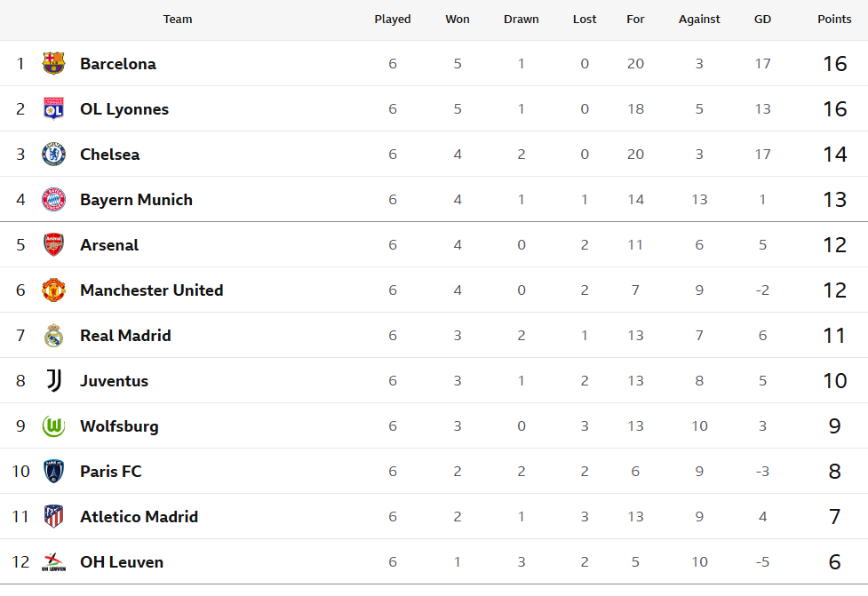Select the Wolfsburg team name
Screen dimensions: 868x596
(119, 426)
